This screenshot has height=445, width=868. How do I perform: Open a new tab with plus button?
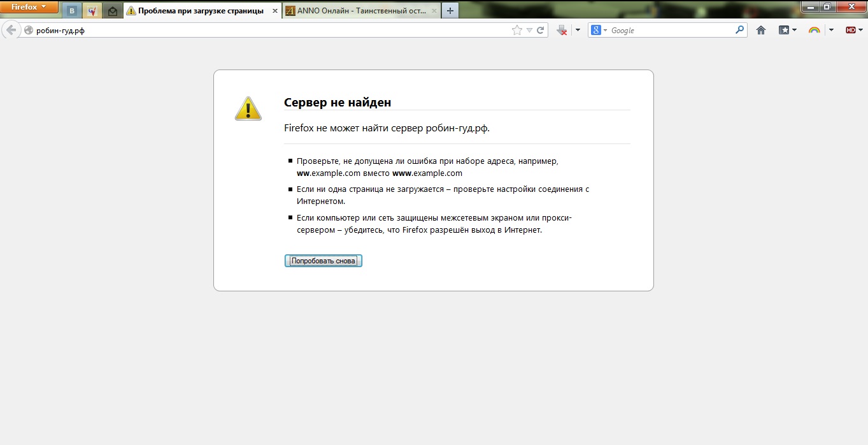[x=450, y=11]
